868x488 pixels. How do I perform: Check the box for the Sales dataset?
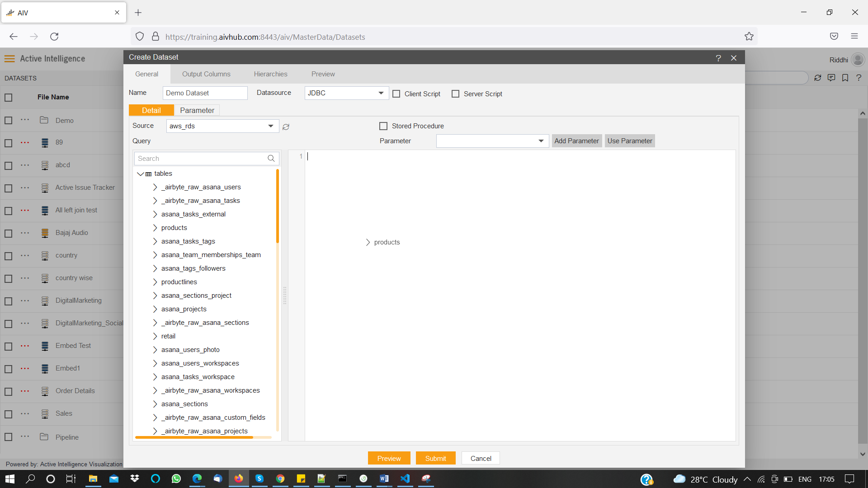coord(8,414)
